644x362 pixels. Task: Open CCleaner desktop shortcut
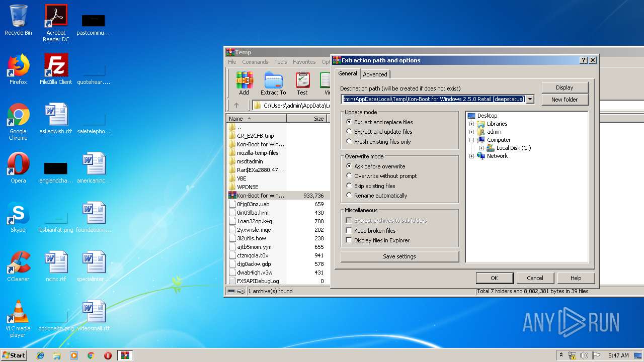(18, 266)
